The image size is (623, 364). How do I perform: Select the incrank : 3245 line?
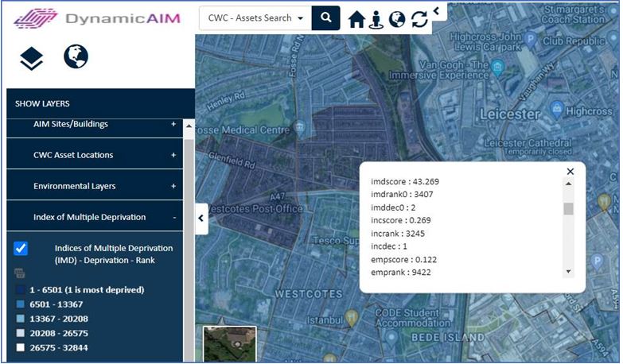click(x=397, y=234)
